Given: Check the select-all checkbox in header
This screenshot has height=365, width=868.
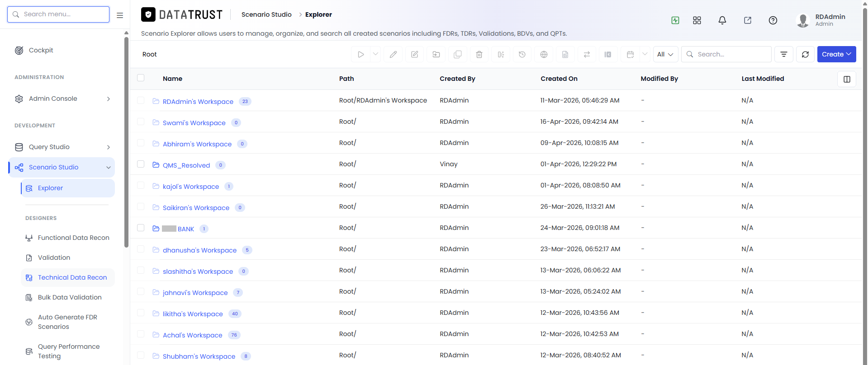Looking at the screenshot, I should click(141, 78).
